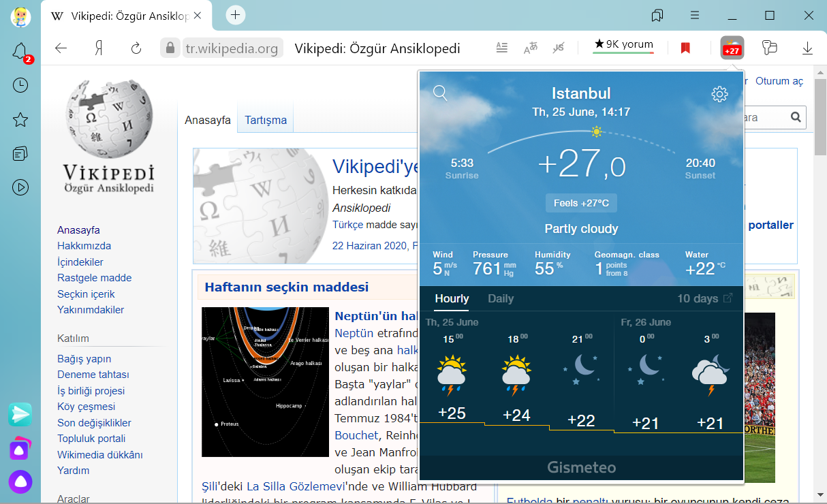Enable reader mode icon
Screen dimensions: 827x504
pyautogui.click(x=502, y=48)
